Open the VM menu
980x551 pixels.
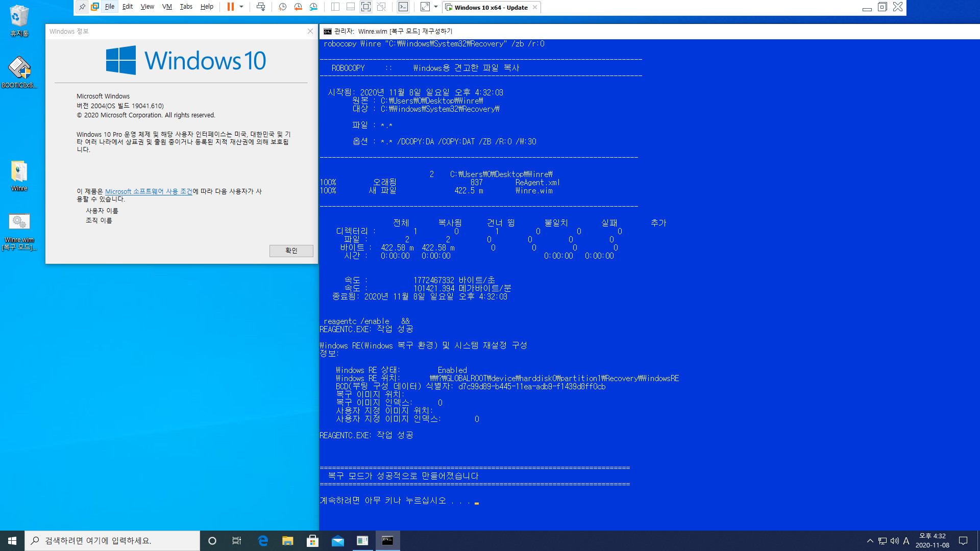point(167,7)
